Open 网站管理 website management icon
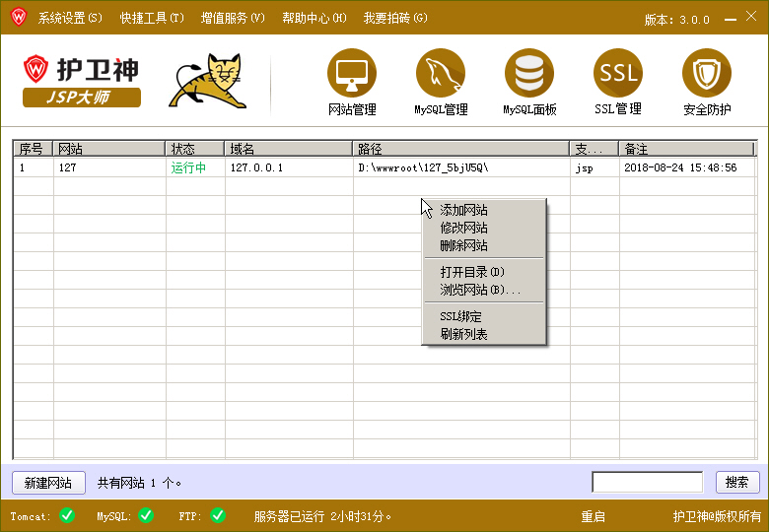The width and height of the screenshot is (769, 532). coord(352,73)
